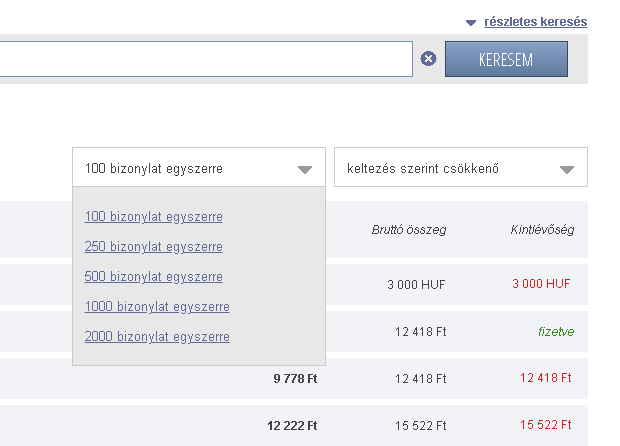Click the bold 12 222 Ft amount
Image resolution: width=620 pixels, height=446 pixels.
coord(292,425)
